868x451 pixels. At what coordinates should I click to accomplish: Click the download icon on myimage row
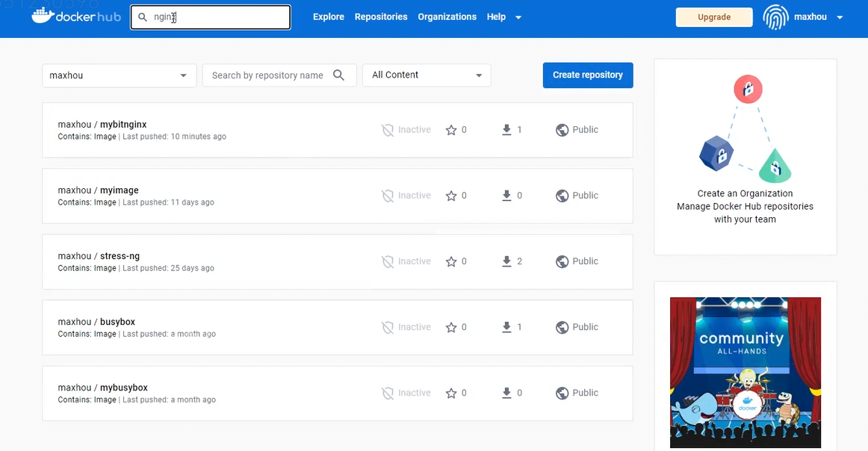point(506,196)
